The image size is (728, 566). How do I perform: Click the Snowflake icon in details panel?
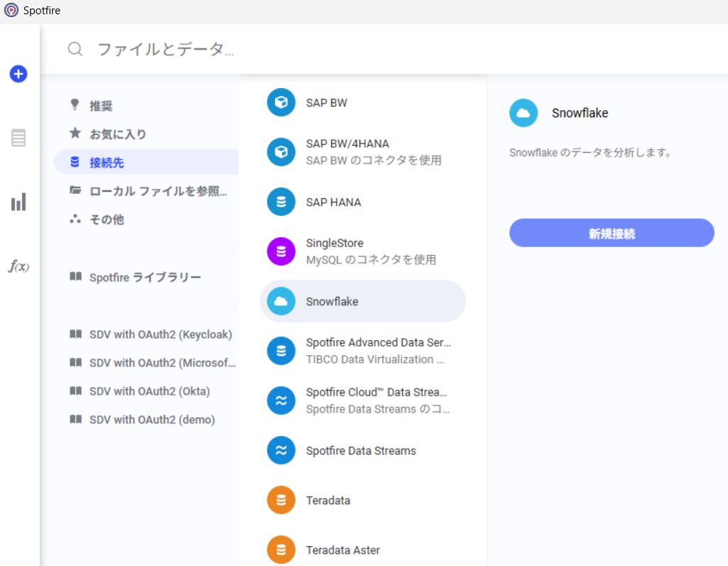(x=523, y=113)
